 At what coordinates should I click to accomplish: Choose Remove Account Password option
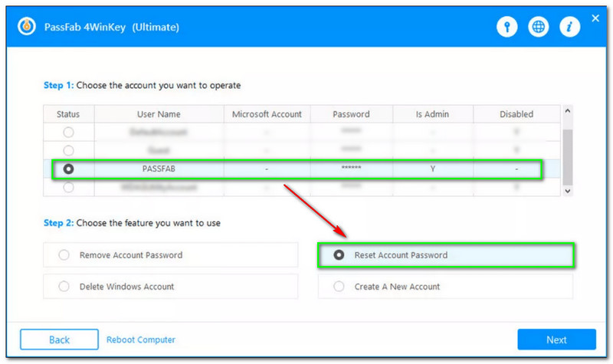pos(64,255)
